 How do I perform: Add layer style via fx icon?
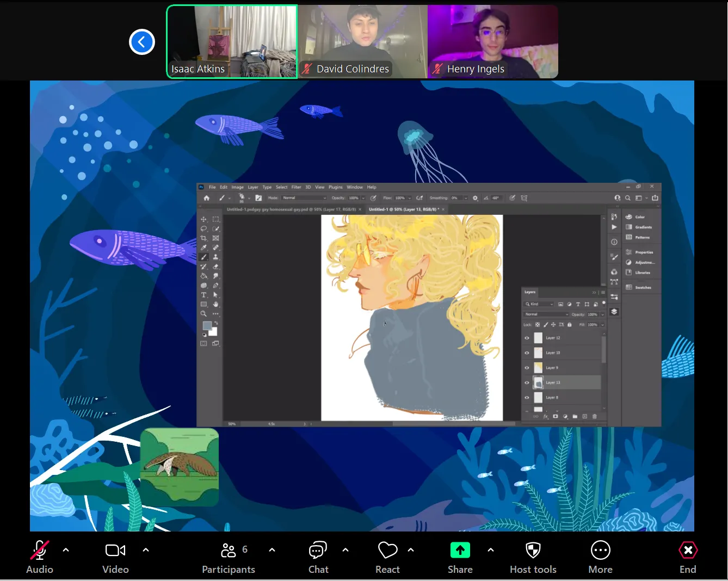(x=546, y=417)
